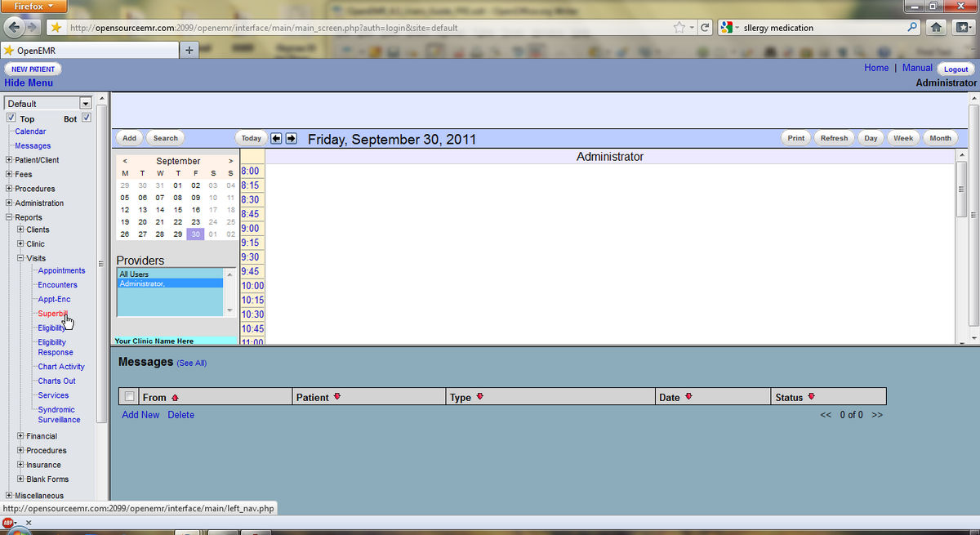Toggle the Top frame checkbox
Viewport: 980px width, 535px height.
tap(11, 118)
